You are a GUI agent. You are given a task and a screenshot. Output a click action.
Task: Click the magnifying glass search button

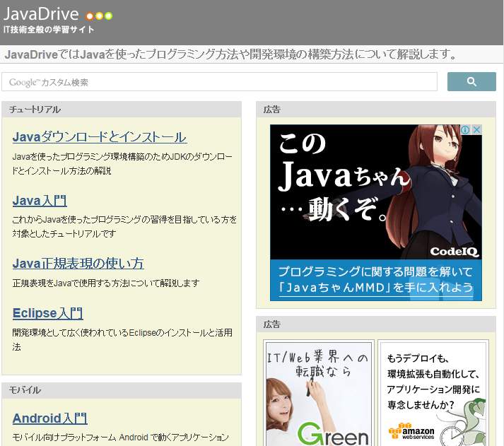coord(471,82)
